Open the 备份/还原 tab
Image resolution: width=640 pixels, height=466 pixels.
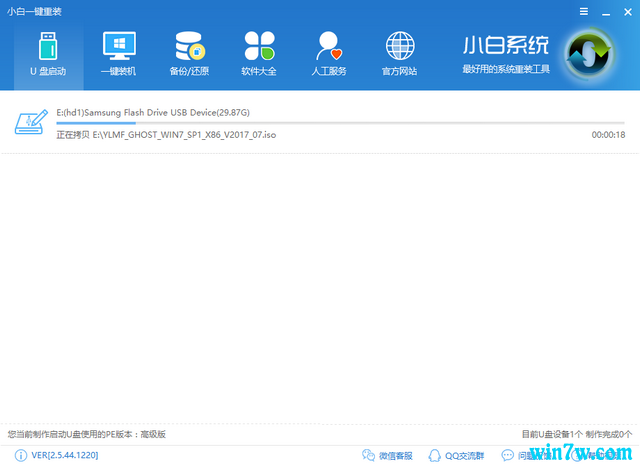(x=189, y=55)
